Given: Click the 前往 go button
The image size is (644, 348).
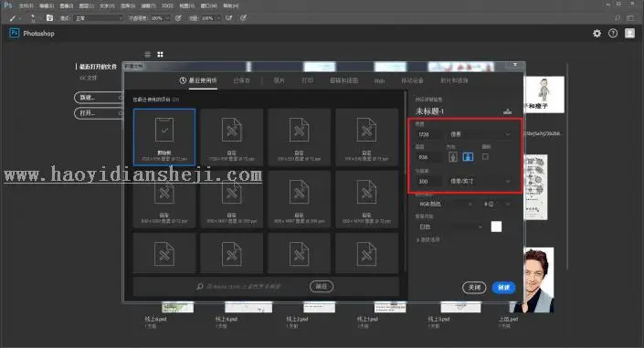Looking at the screenshot, I should pos(322,287).
